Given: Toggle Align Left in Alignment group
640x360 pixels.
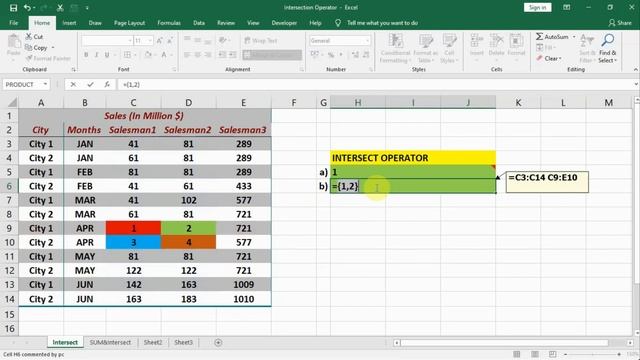Looking at the screenshot, I should 187,55.
